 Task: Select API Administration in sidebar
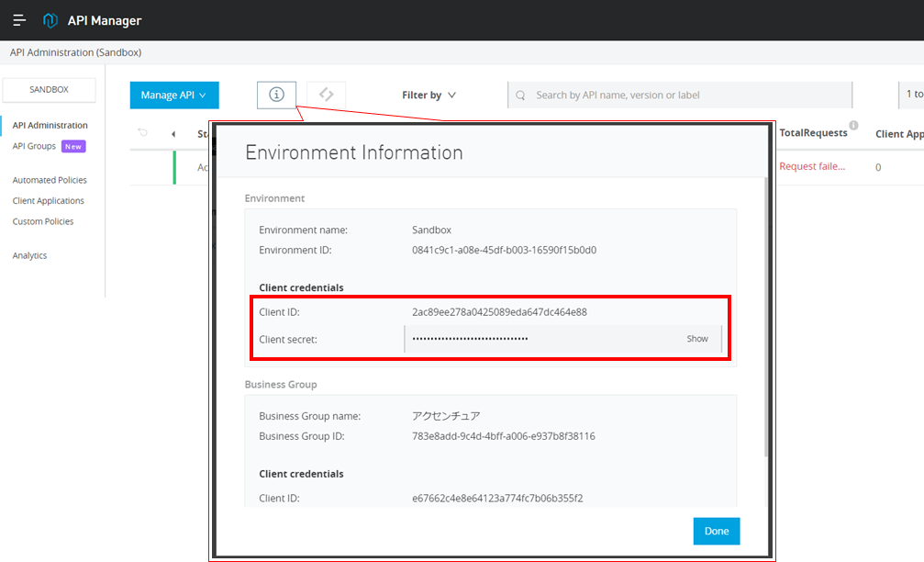(x=50, y=126)
